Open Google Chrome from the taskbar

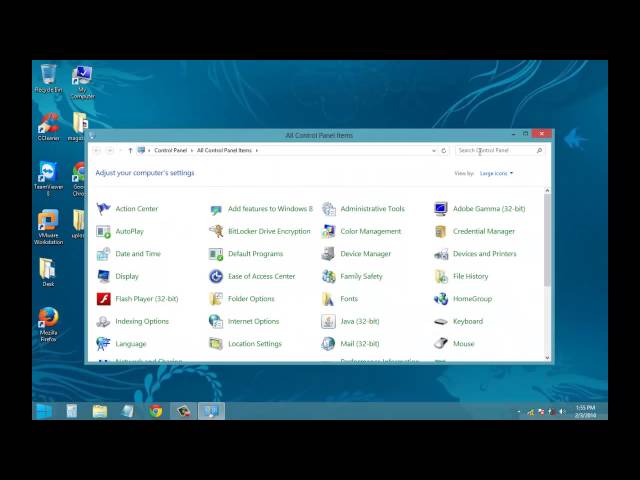point(156,411)
